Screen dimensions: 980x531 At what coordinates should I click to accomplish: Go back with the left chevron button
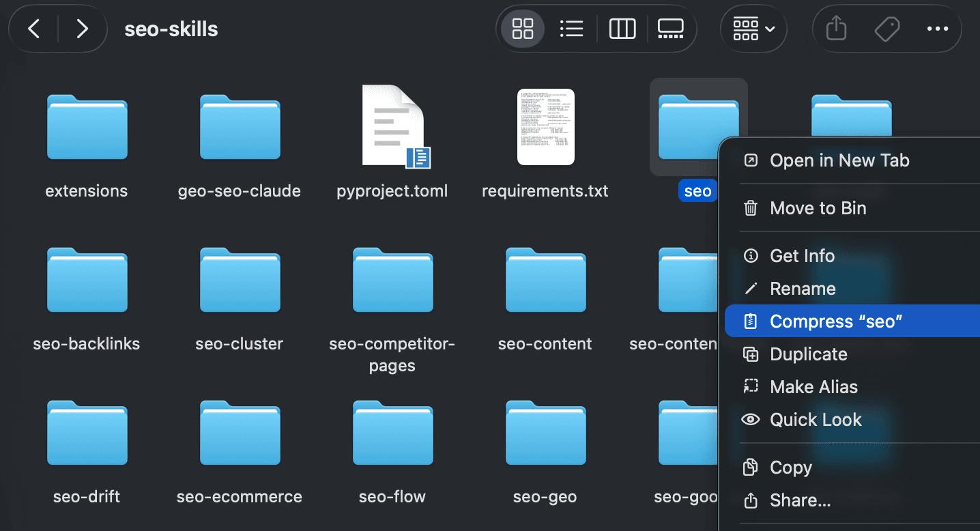click(33, 29)
